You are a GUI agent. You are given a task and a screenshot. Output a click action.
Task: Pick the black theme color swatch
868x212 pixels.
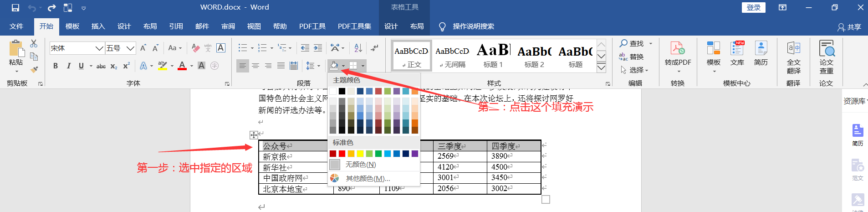342,91
